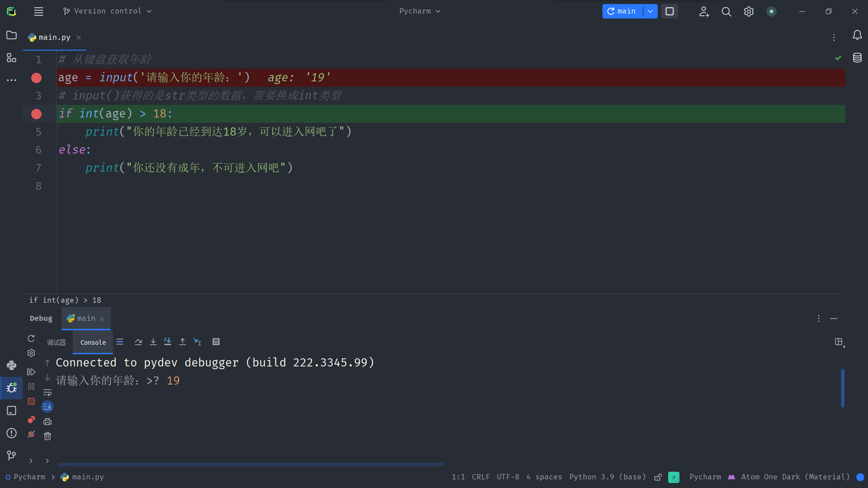Toggle Scroll to End console button
This screenshot has width=868, height=488.
click(47, 407)
